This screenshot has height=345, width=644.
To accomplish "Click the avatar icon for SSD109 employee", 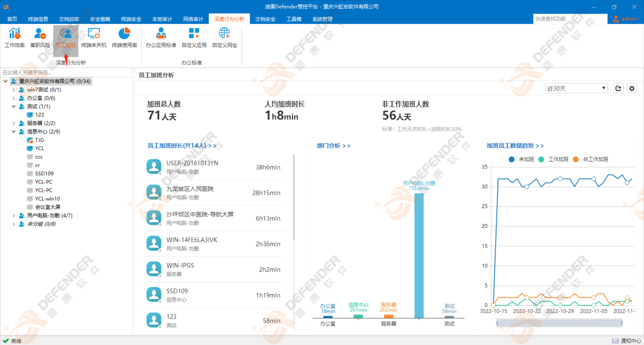I will (x=154, y=295).
